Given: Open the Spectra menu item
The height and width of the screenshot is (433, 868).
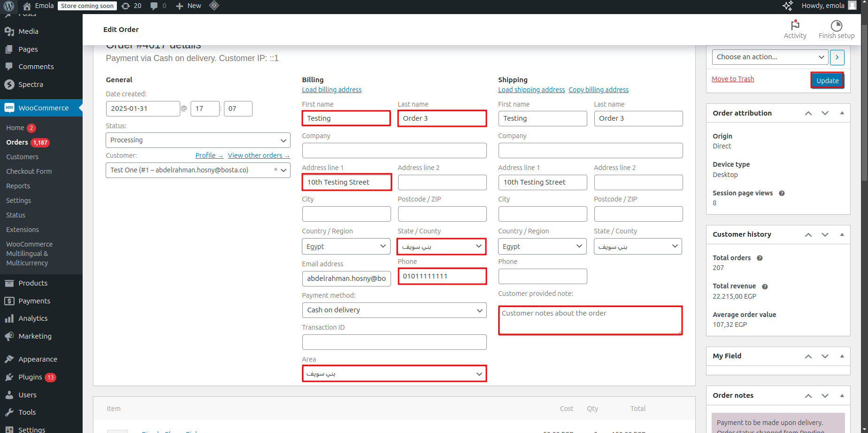Looking at the screenshot, I should click(x=31, y=85).
